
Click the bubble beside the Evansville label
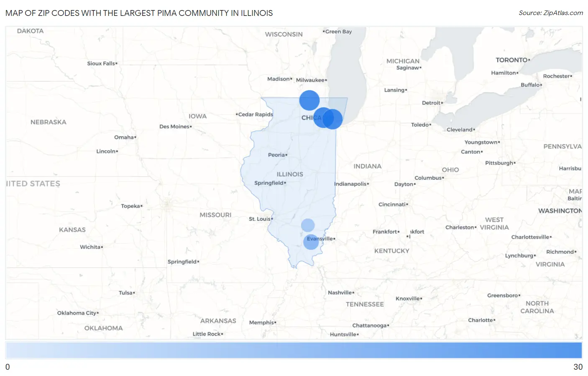tap(311, 242)
